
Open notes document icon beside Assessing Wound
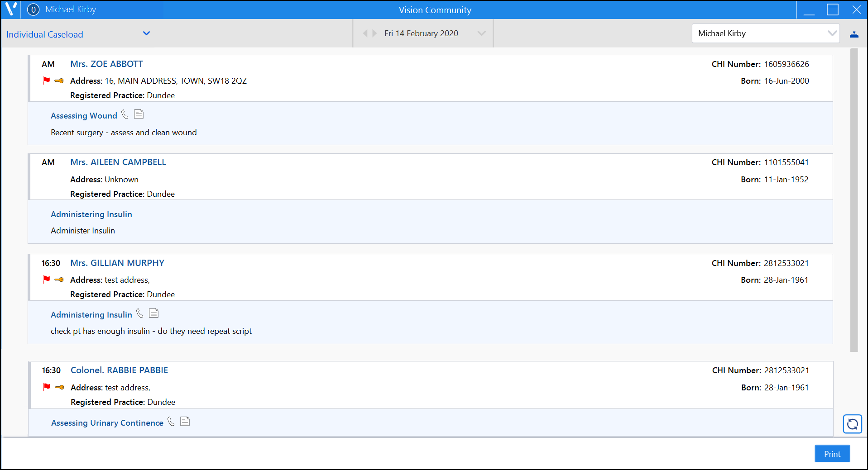[x=139, y=114]
